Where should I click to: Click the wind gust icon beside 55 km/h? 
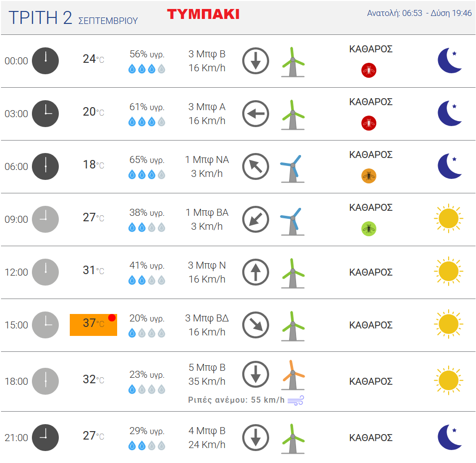pos(296,401)
